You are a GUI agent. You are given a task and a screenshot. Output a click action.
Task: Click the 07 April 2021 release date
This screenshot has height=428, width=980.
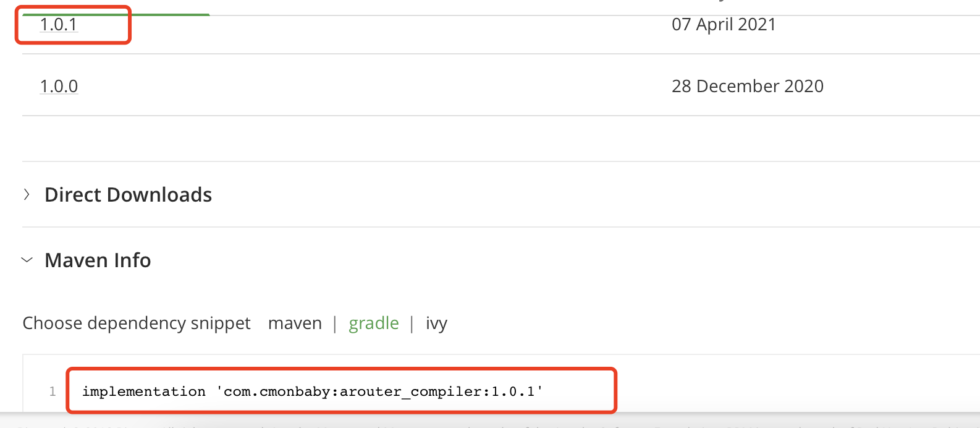[724, 25]
